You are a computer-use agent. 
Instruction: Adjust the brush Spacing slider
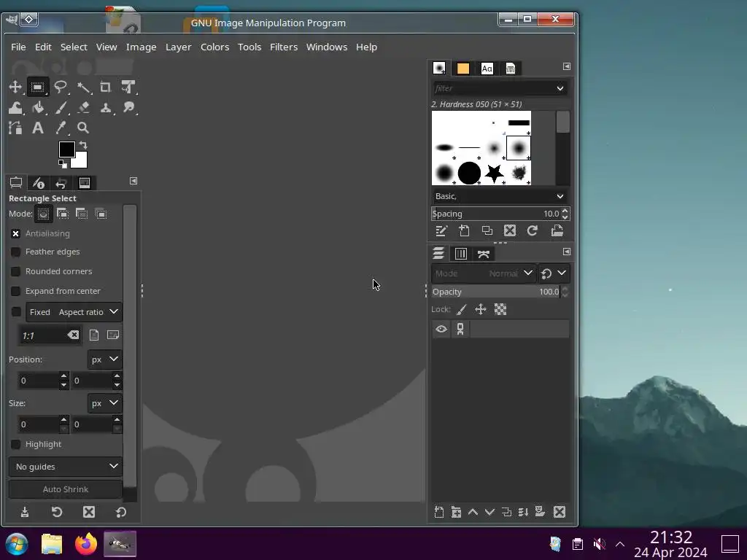pos(496,214)
